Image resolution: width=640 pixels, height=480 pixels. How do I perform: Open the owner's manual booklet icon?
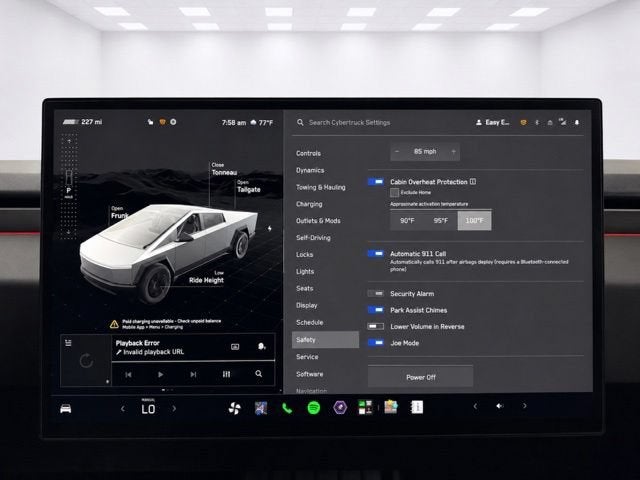[417, 407]
